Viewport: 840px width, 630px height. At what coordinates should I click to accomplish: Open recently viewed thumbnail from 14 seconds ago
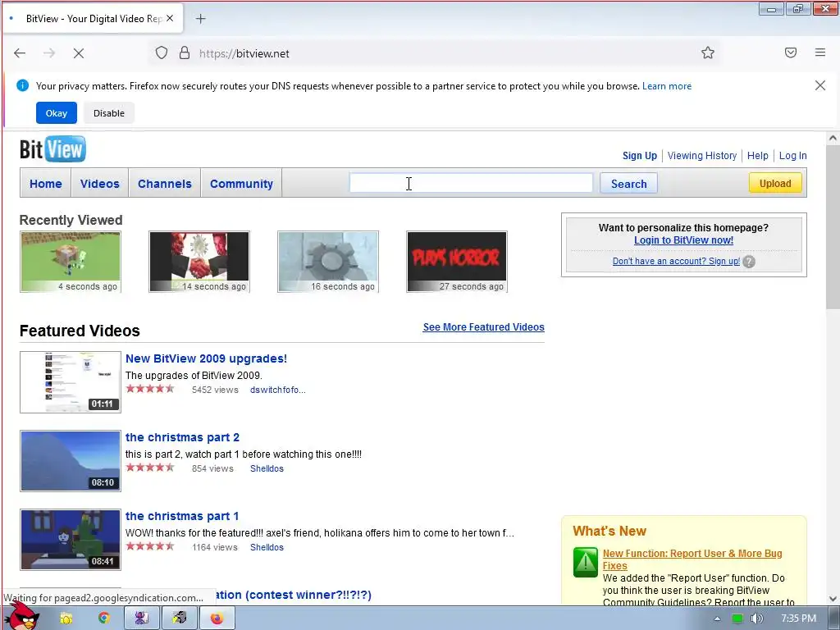tap(199, 262)
